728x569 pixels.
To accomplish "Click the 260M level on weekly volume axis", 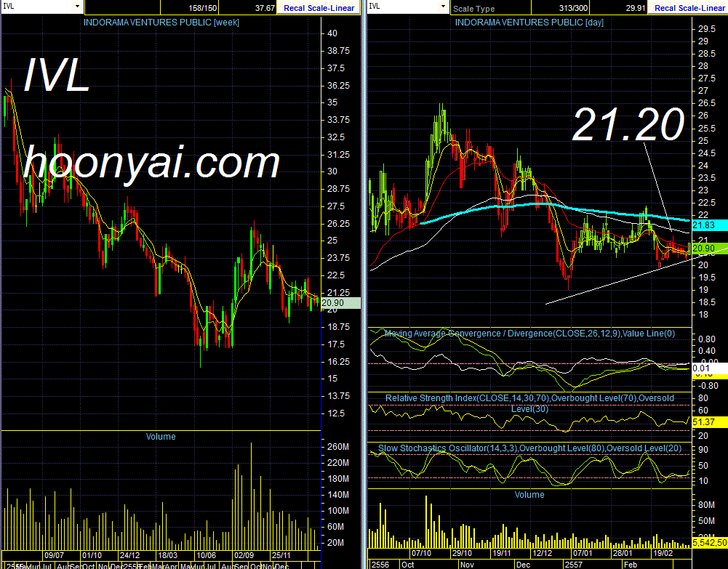I will pyautogui.click(x=338, y=447).
